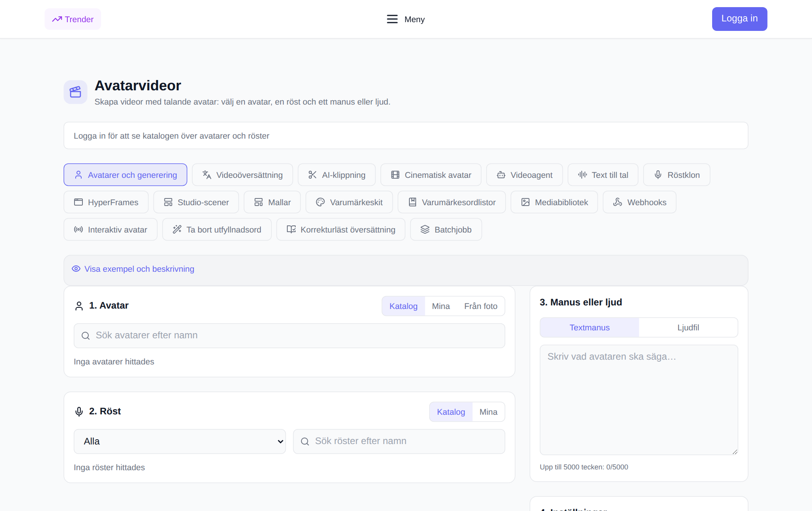The height and width of the screenshot is (511, 812).
Task: Click the Logga in button
Action: (x=739, y=19)
